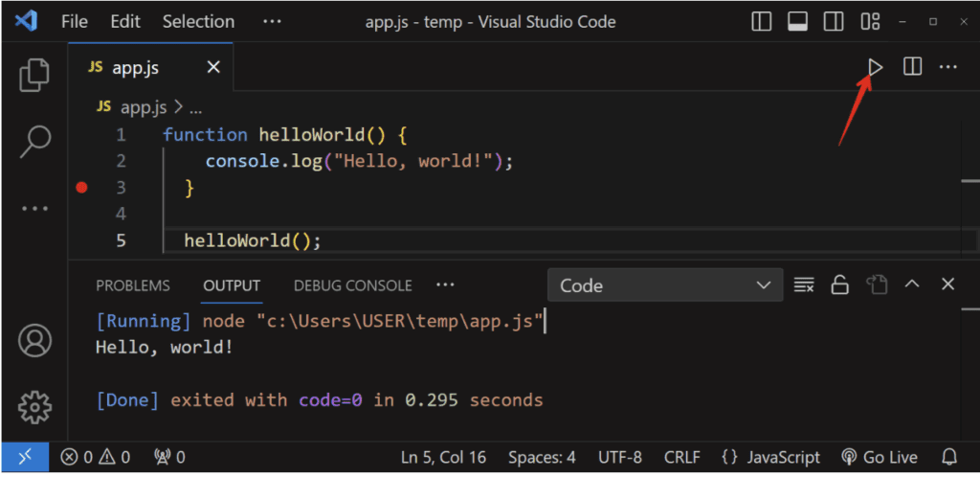Screen dimensions: 980x477
Task: Toggle the primary side bar layout button
Action: pyautogui.click(x=762, y=21)
